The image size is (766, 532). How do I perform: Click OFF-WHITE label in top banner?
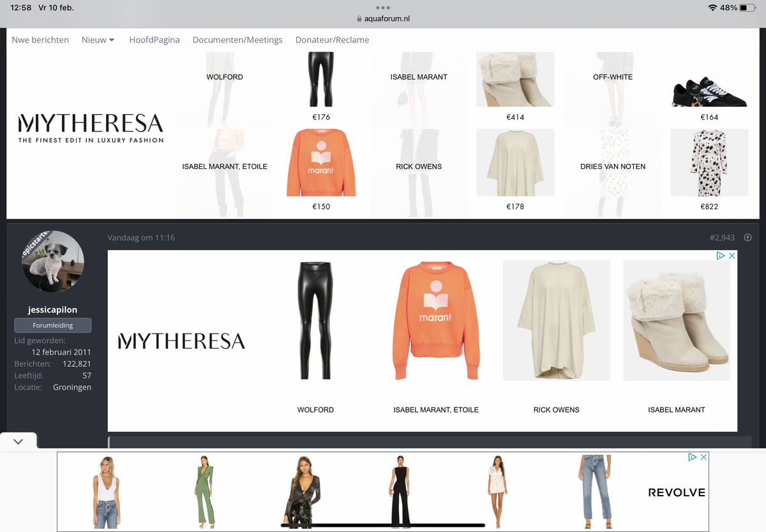613,77
